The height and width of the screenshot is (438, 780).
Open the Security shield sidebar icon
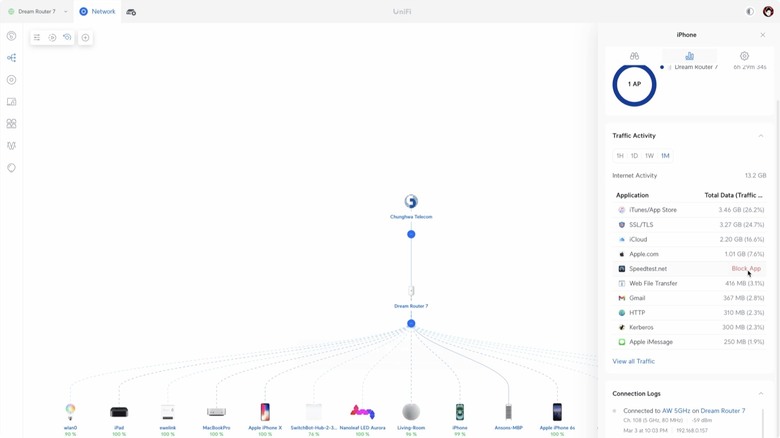11,168
